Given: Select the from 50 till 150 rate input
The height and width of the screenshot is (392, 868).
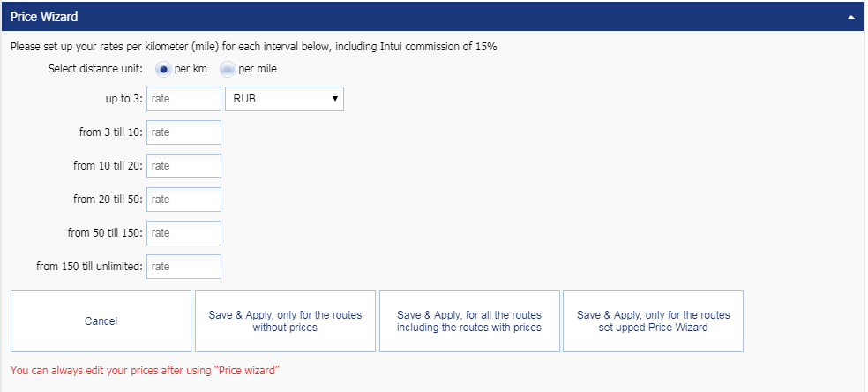Looking at the screenshot, I should (183, 233).
